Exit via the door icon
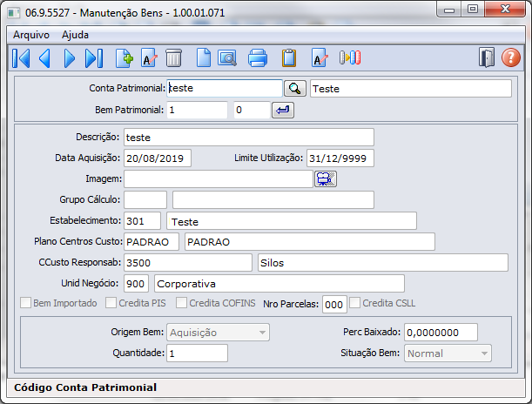532x404 pixels. tap(487, 57)
